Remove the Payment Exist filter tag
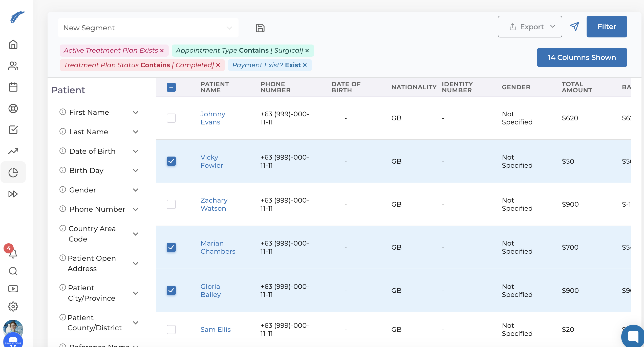Screen dimensions: 644x347 click(305, 65)
